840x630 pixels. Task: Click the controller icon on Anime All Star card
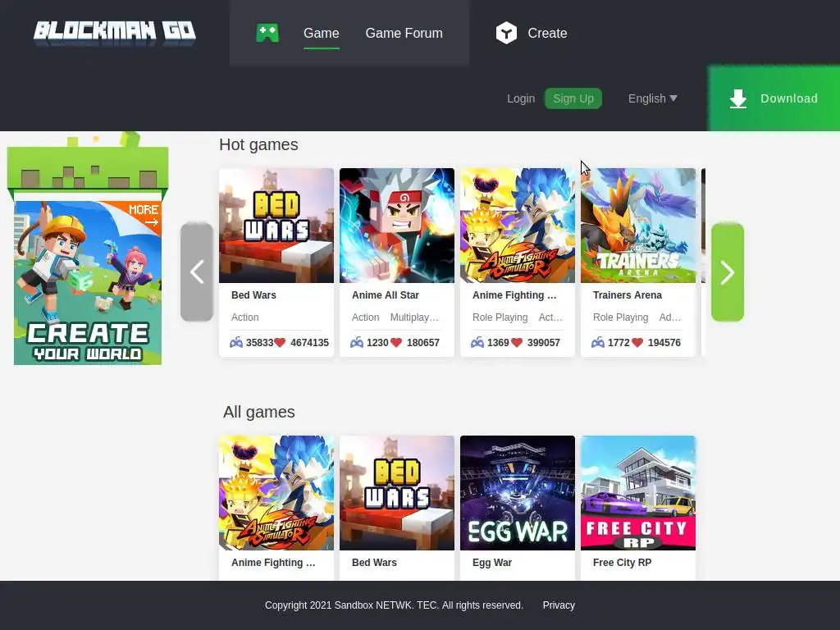click(x=357, y=343)
